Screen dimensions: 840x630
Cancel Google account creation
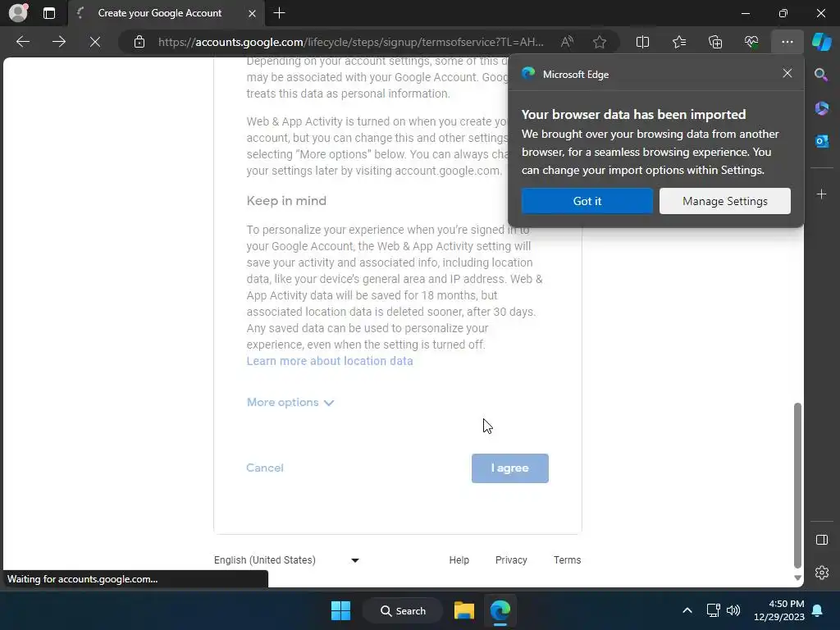tap(265, 468)
